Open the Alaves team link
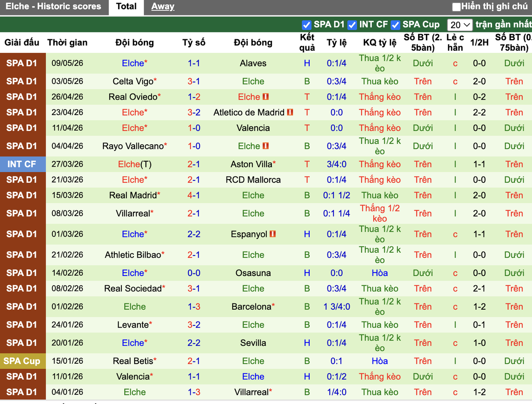Screen dimensions: 532x404 coord(253,63)
